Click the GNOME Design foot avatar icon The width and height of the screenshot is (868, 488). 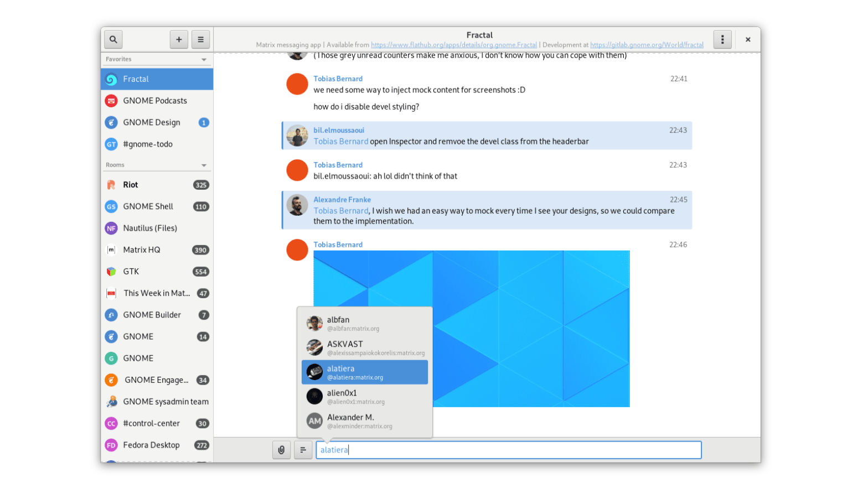click(x=111, y=122)
